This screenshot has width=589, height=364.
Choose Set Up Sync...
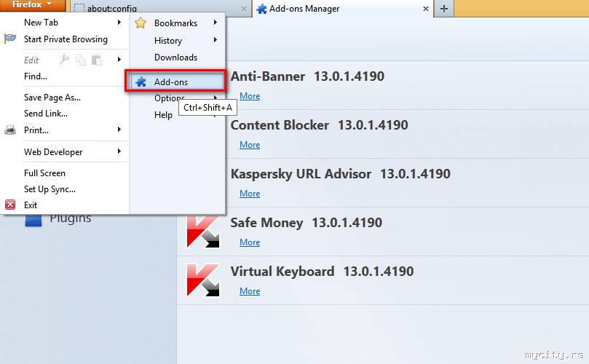point(50,189)
